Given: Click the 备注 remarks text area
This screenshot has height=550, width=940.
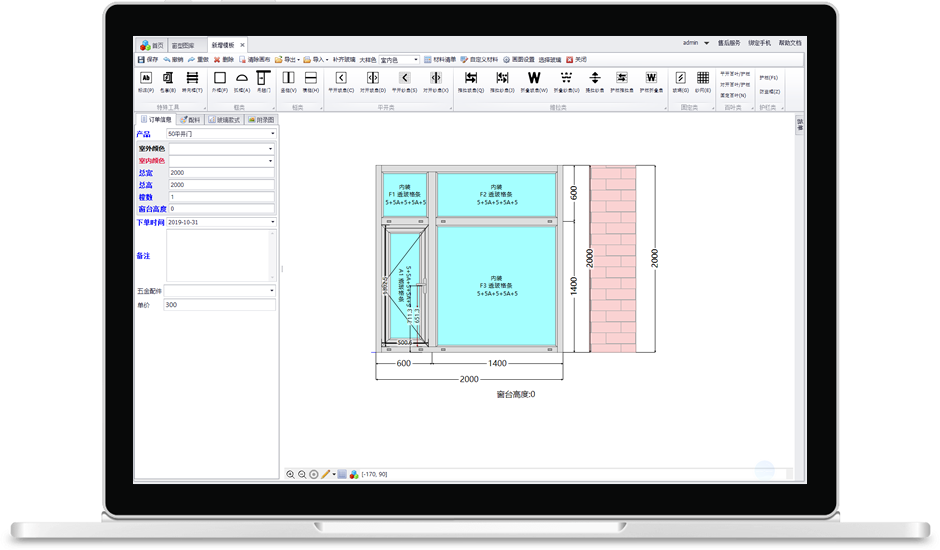Looking at the screenshot, I should coord(221,256).
